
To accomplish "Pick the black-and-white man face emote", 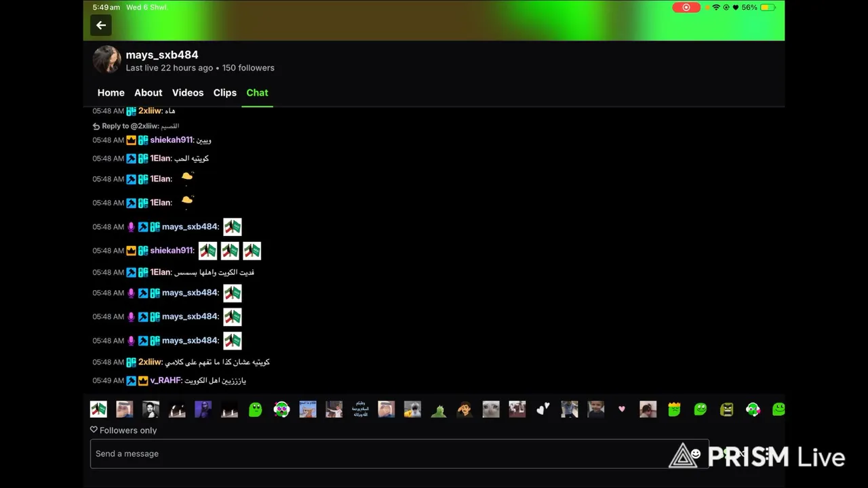I will (x=151, y=409).
